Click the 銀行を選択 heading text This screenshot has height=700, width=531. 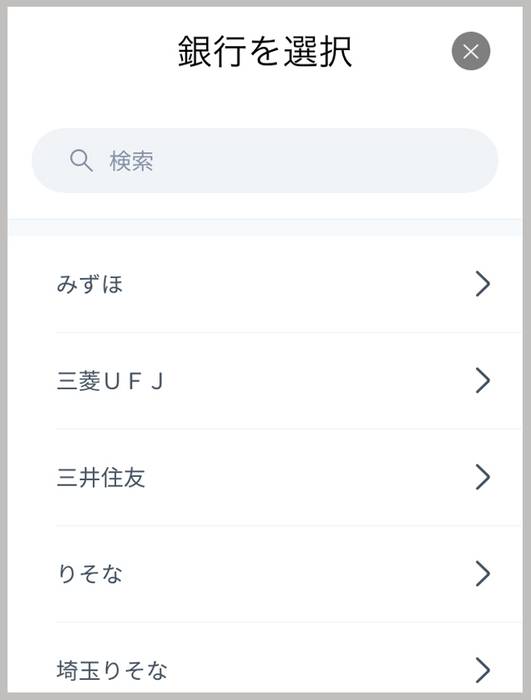click(265, 52)
